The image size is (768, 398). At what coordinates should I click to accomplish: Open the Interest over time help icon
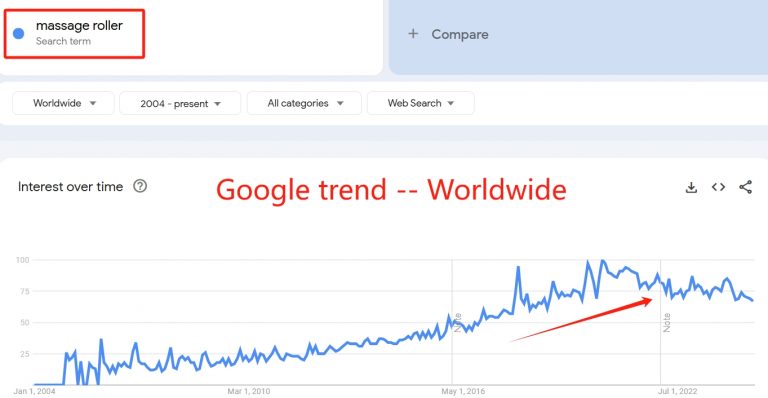140,186
